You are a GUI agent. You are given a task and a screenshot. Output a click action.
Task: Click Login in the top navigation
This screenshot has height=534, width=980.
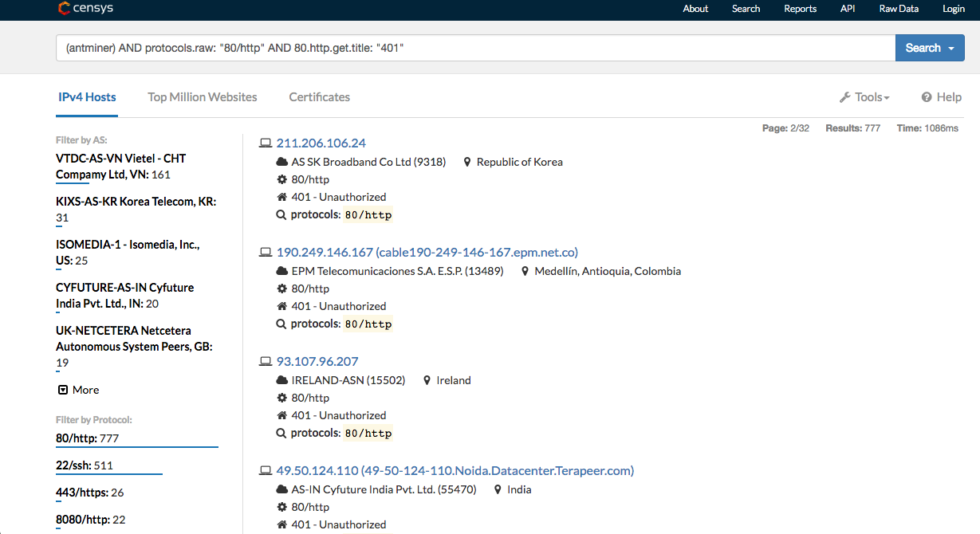(x=953, y=9)
